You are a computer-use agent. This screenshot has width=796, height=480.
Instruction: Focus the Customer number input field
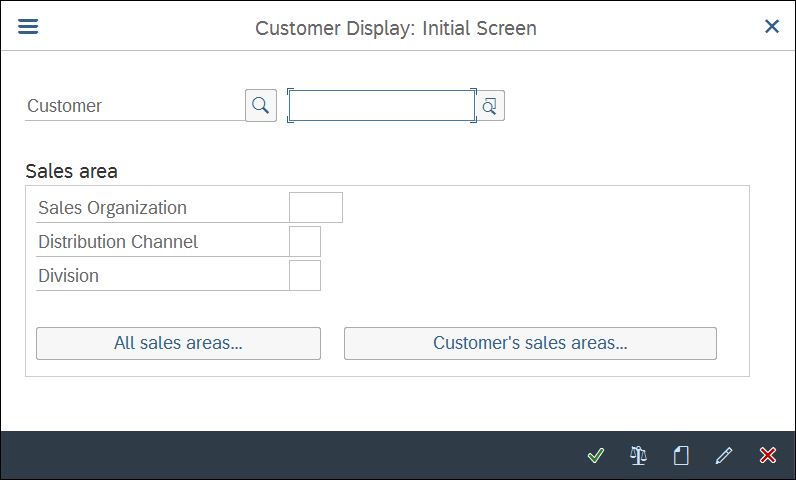[x=382, y=106]
